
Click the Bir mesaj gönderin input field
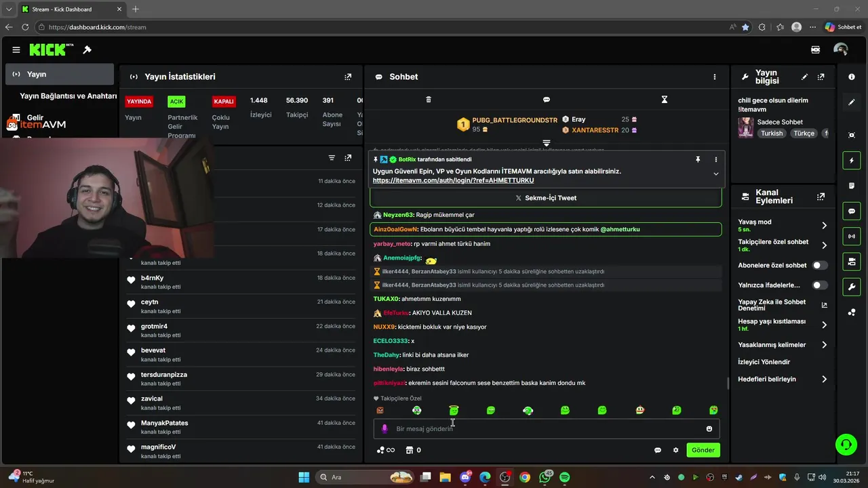tap(546, 429)
